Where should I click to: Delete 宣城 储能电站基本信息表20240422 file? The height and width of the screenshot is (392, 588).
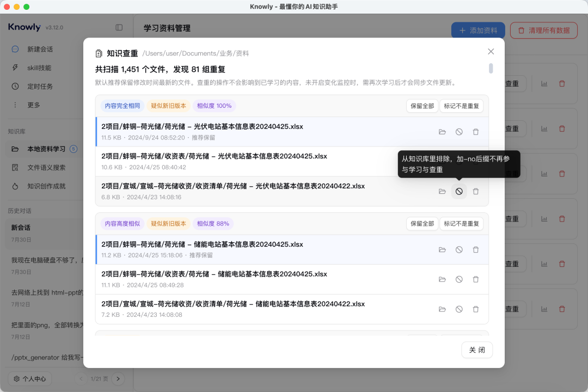(x=475, y=309)
